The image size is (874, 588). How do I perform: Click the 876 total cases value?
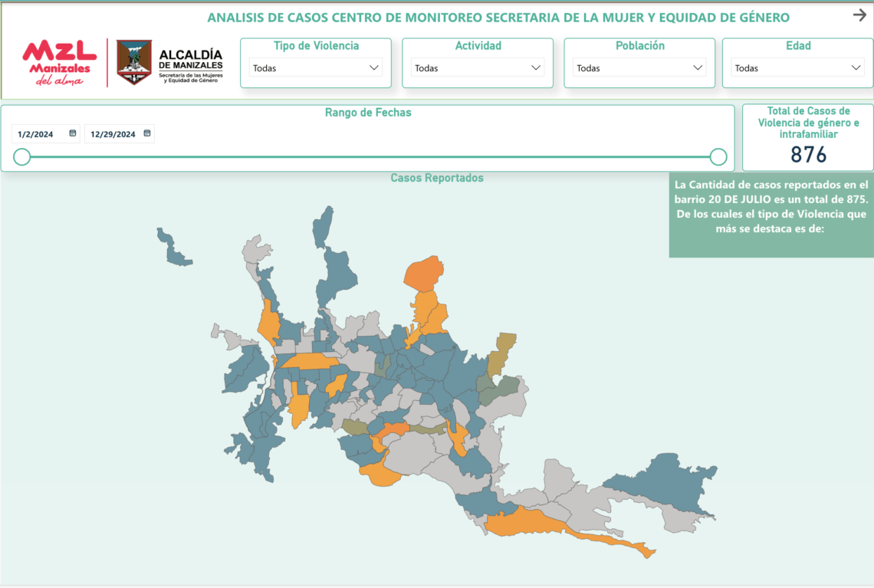tap(808, 154)
